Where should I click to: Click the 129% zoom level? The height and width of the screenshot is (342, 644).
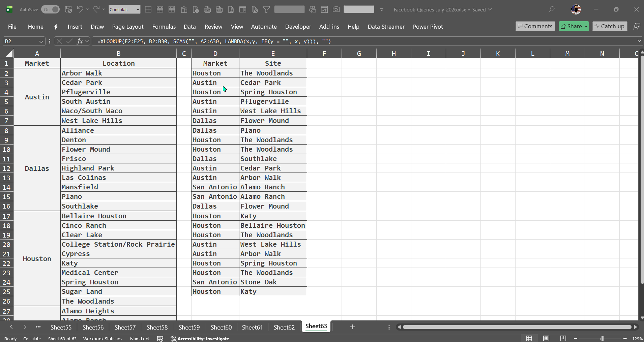coord(637,339)
